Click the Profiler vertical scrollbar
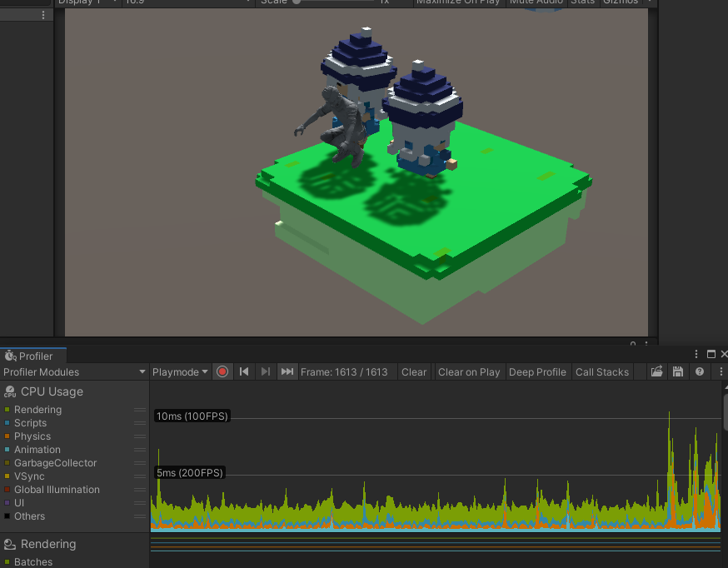The height and width of the screenshot is (568, 728). tap(726, 413)
